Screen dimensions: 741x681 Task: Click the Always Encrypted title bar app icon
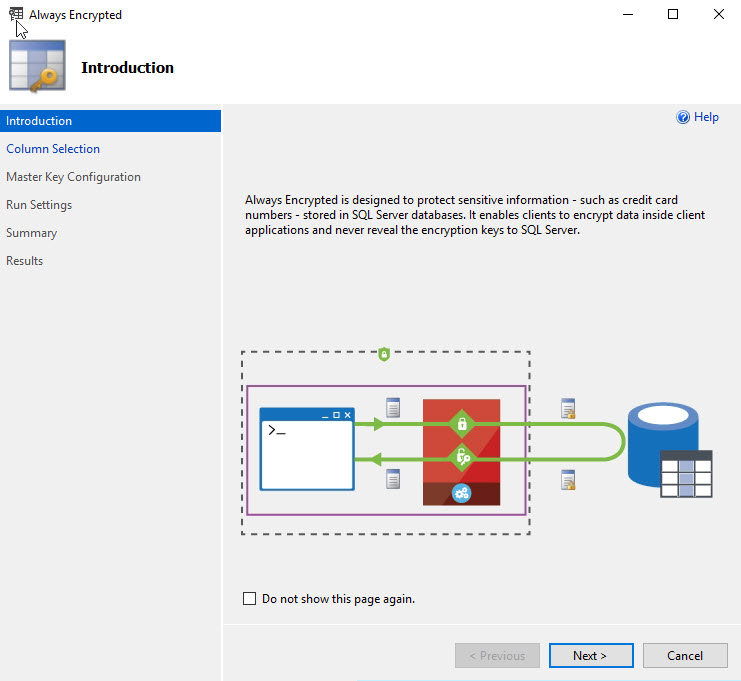pyautogui.click(x=16, y=14)
